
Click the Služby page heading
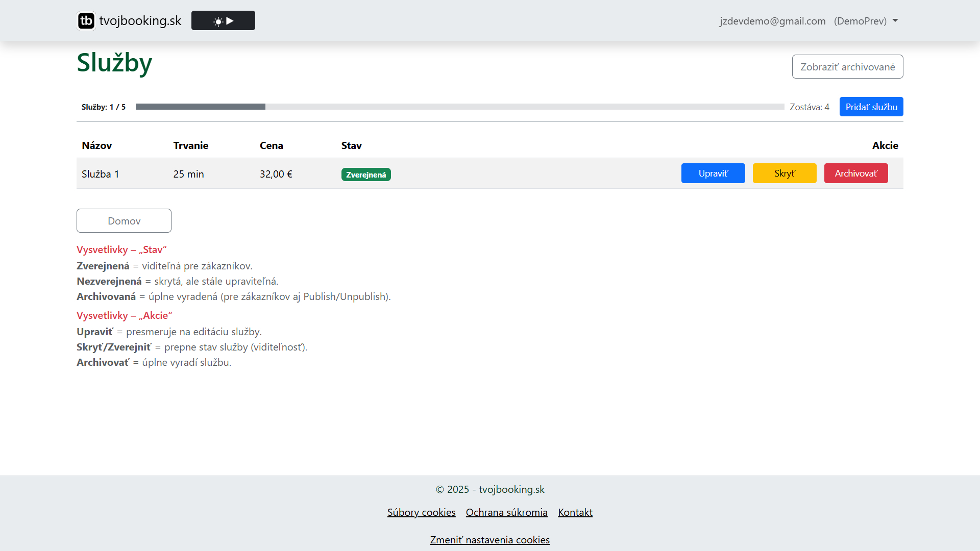114,63
